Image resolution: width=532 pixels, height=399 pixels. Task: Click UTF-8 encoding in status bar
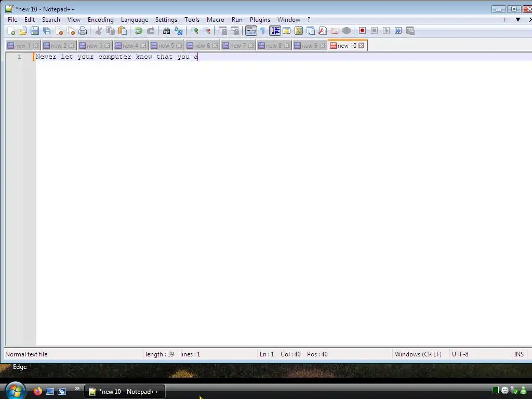460,354
